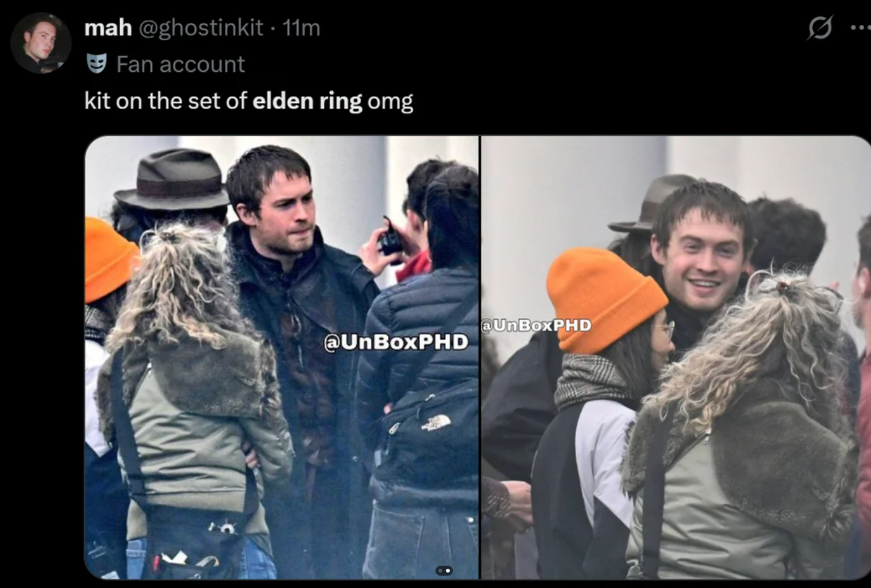Open mah's profile picture avatar
Screen dimensions: 871x588
click(41, 43)
